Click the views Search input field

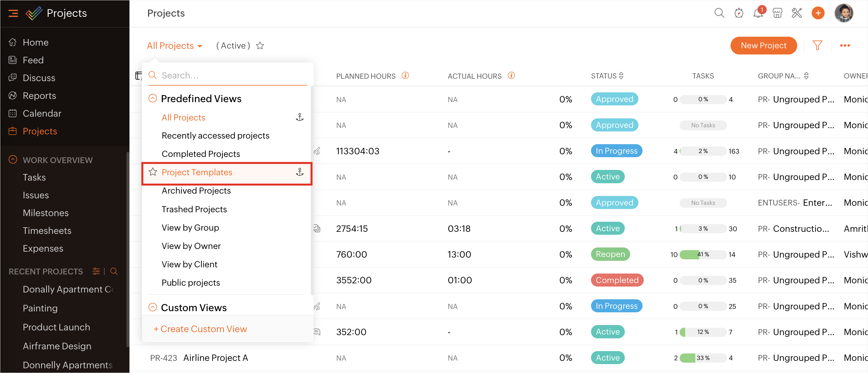[233, 75]
